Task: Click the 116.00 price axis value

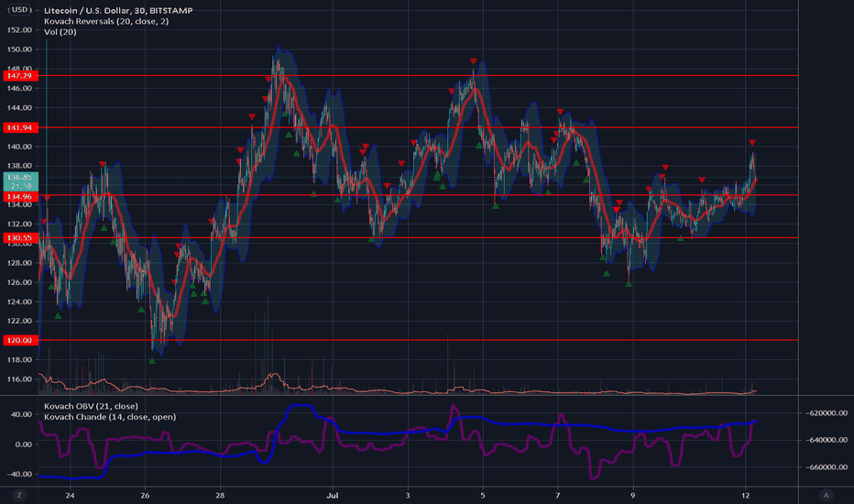Action: 19,378
